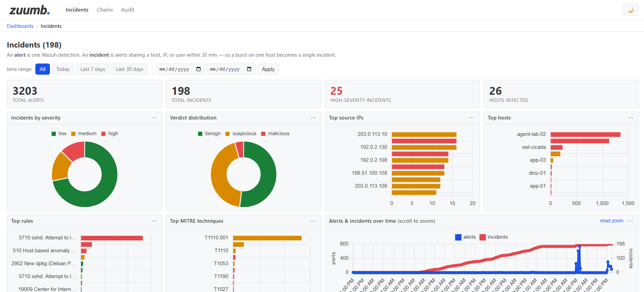The image size is (644, 292).
Task: Follow the Dashboards breadcrumb link
Action: tap(20, 26)
